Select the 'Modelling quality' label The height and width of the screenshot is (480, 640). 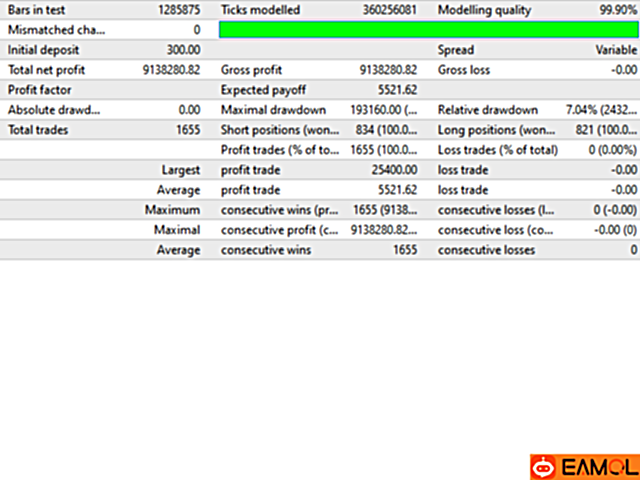(x=484, y=10)
